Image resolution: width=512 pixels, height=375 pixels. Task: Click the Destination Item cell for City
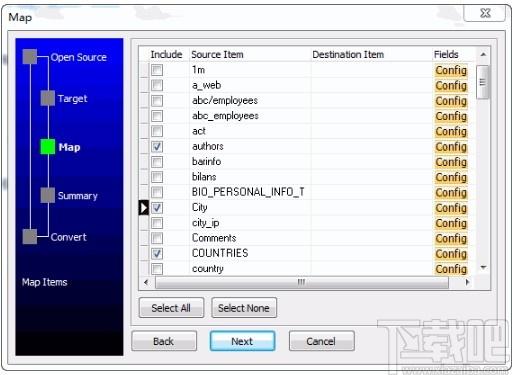(371, 208)
